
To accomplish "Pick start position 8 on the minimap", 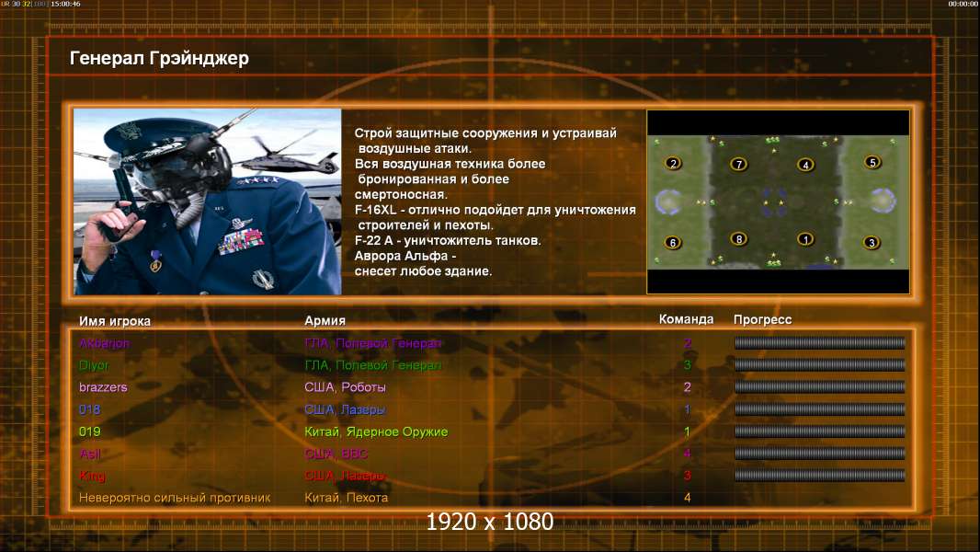I will click(739, 239).
